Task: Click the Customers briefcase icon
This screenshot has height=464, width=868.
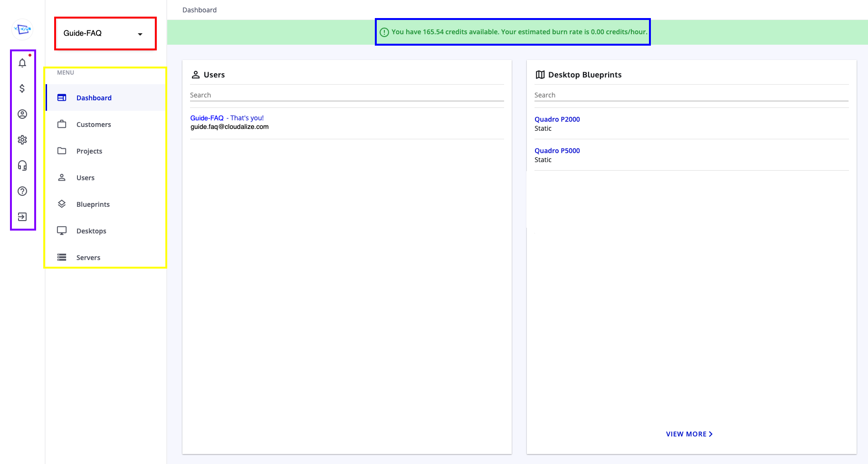Action: 62,124
